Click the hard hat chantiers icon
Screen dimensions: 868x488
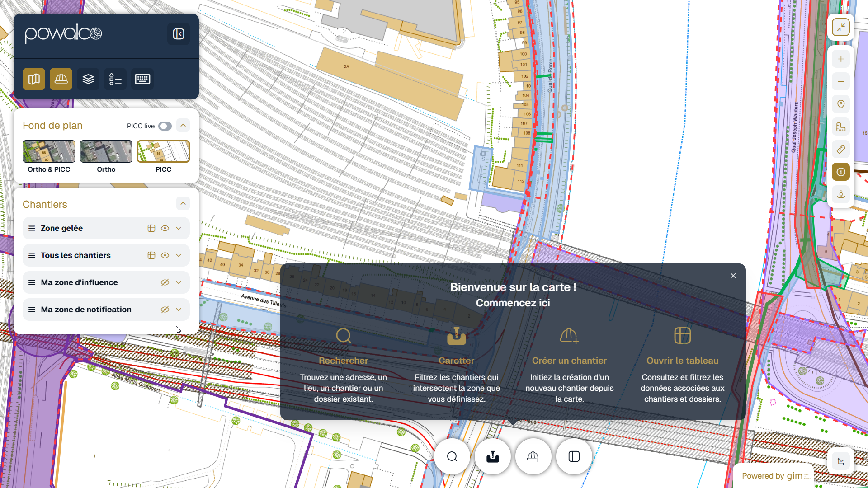(x=61, y=79)
